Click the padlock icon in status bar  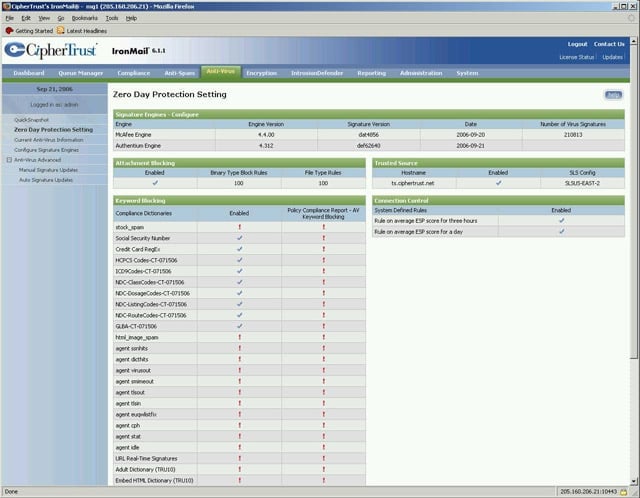pos(623,492)
